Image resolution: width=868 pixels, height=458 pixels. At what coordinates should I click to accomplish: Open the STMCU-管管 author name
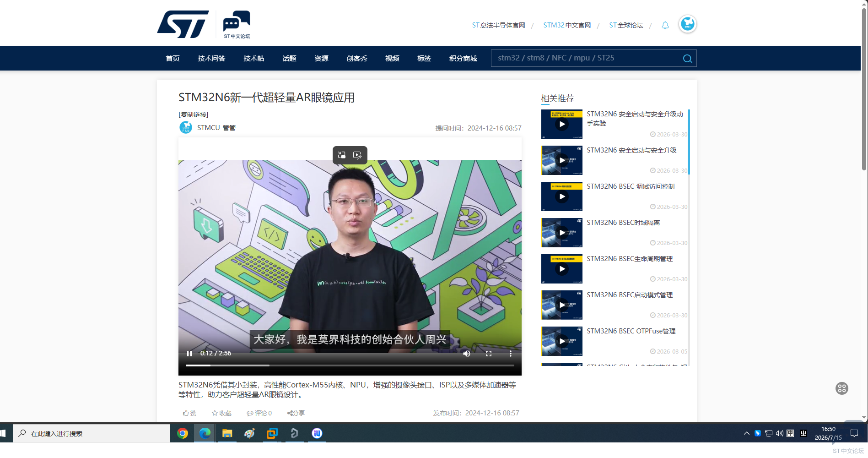pyautogui.click(x=216, y=128)
